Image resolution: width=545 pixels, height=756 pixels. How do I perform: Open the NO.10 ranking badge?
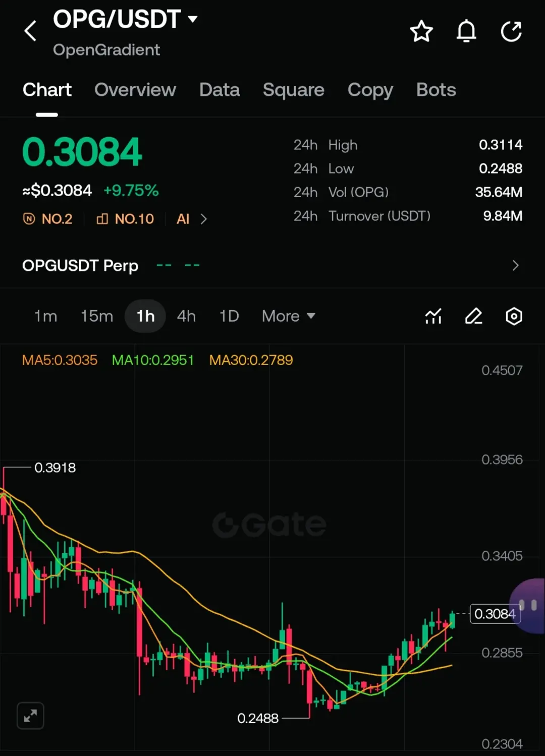[x=125, y=219]
